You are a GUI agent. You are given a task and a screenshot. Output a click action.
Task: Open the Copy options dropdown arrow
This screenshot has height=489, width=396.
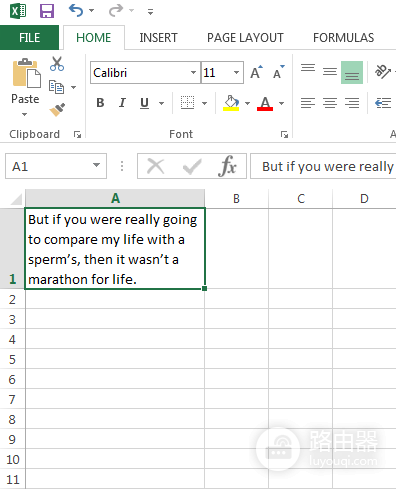(74, 87)
